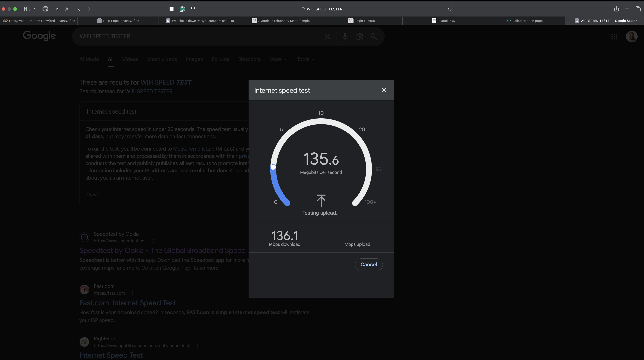The width and height of the screenshot is (644, 360).
Task: Open the Google apps grid icon
Action: [614, 36]
